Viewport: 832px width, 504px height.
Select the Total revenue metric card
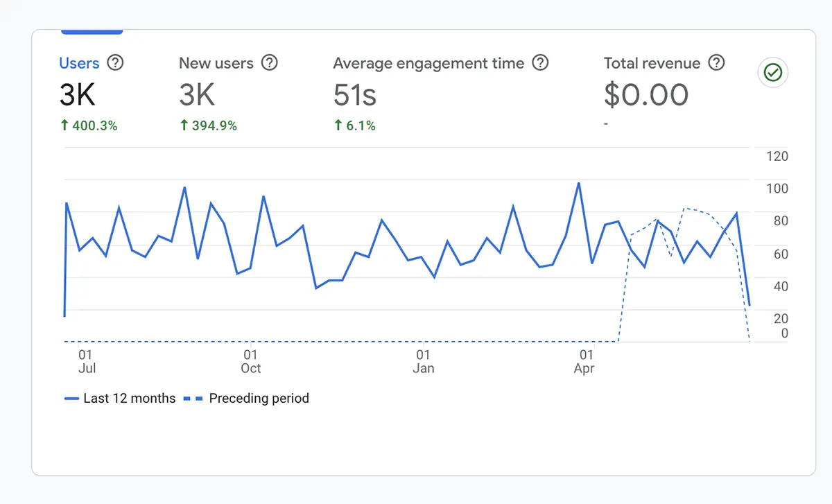(x=646, y=83)
